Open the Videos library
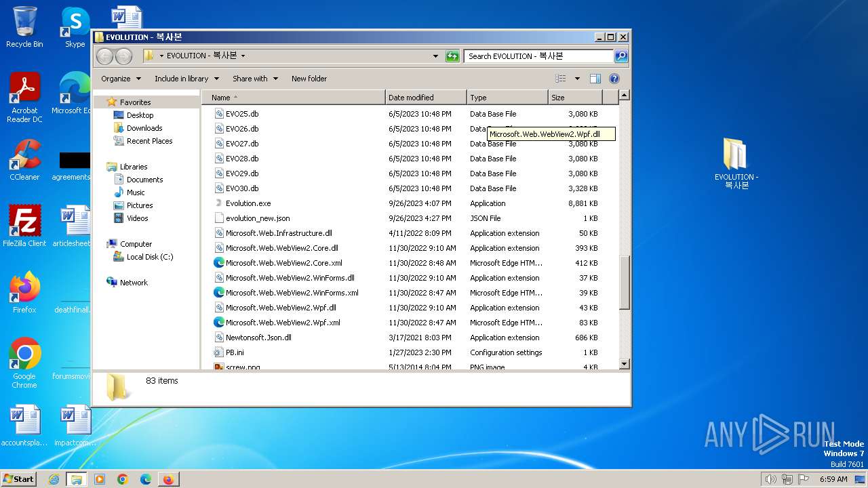This screenshot has width=868, height=488. coord(137,218)
